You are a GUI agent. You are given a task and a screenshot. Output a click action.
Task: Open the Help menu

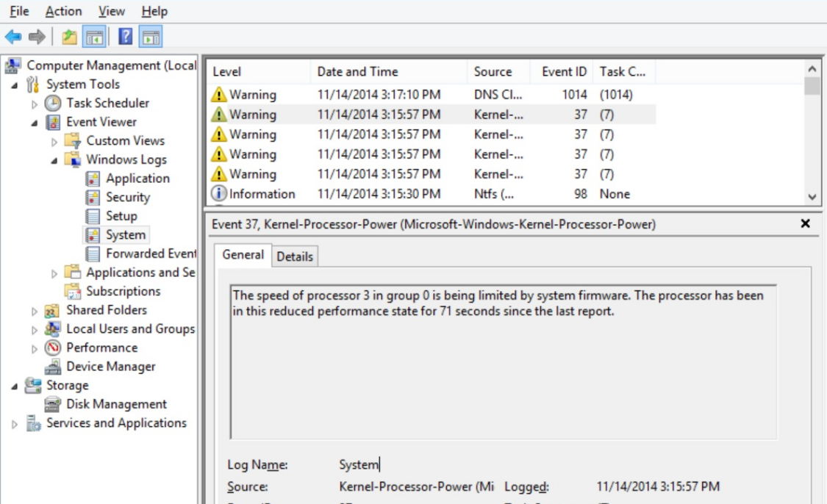coord(154,11)
